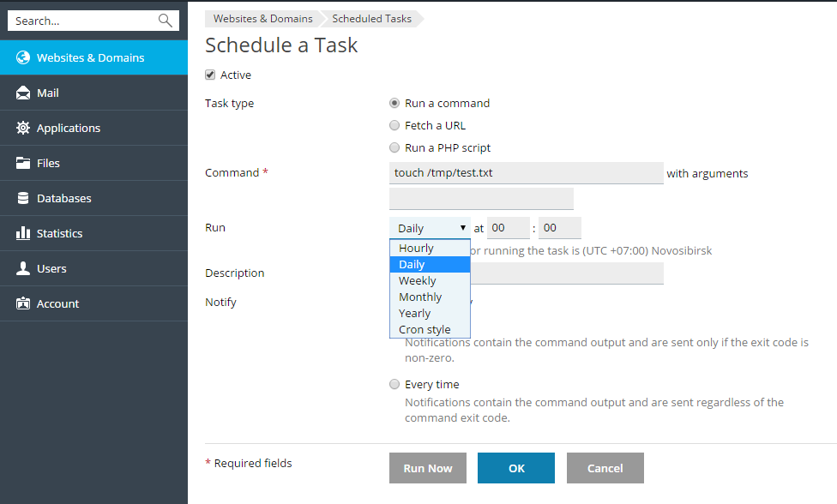Choose the Run a PHP script option
Viewport: 837px width, 504px height.
point(394,148)
